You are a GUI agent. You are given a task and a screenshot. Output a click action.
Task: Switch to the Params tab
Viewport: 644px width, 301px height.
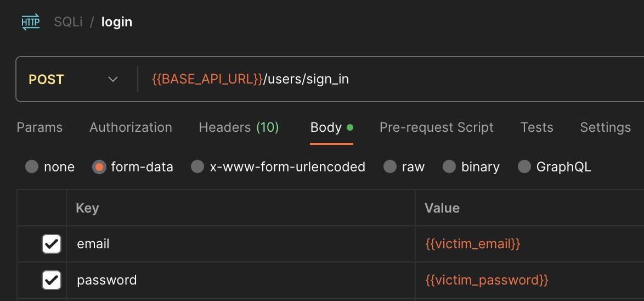coord(39,127)
